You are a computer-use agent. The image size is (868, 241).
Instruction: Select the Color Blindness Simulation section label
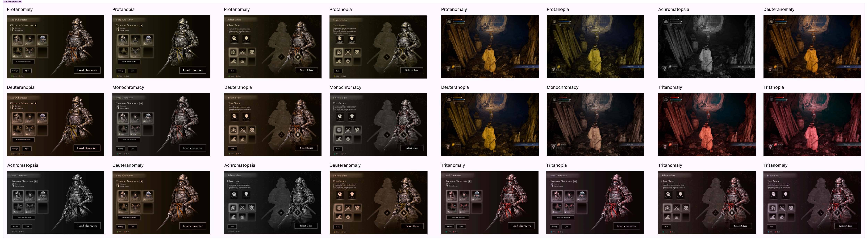tap(12, 1)
